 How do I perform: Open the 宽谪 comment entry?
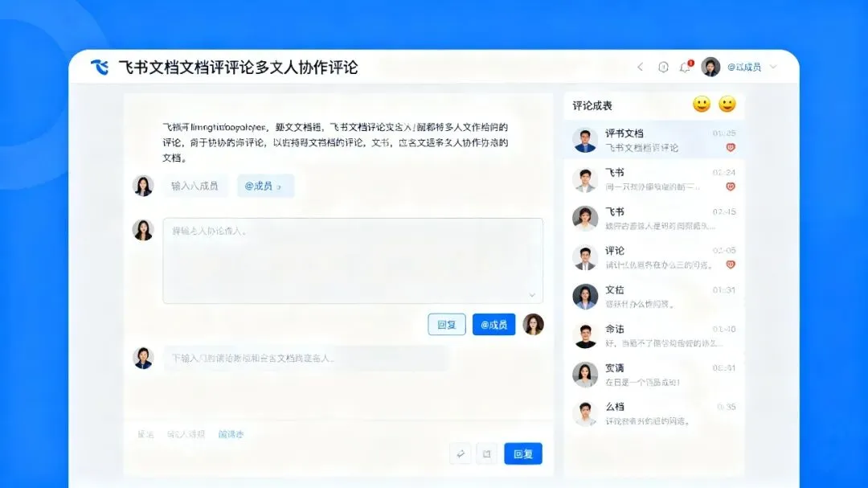point(653,375)
